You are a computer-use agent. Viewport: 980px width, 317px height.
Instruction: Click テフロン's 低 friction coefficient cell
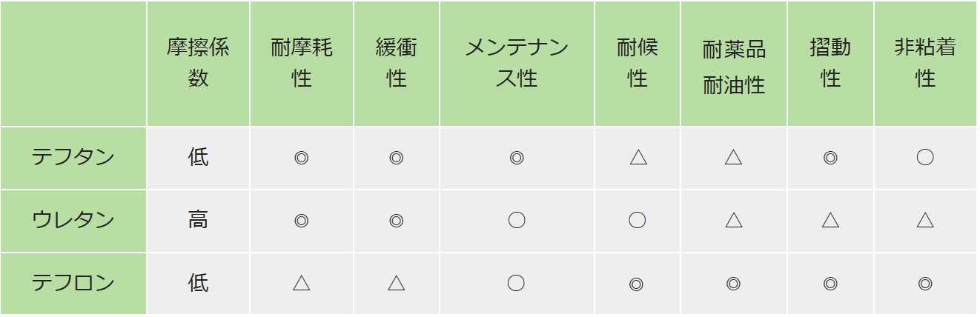(x=198, y=283)
